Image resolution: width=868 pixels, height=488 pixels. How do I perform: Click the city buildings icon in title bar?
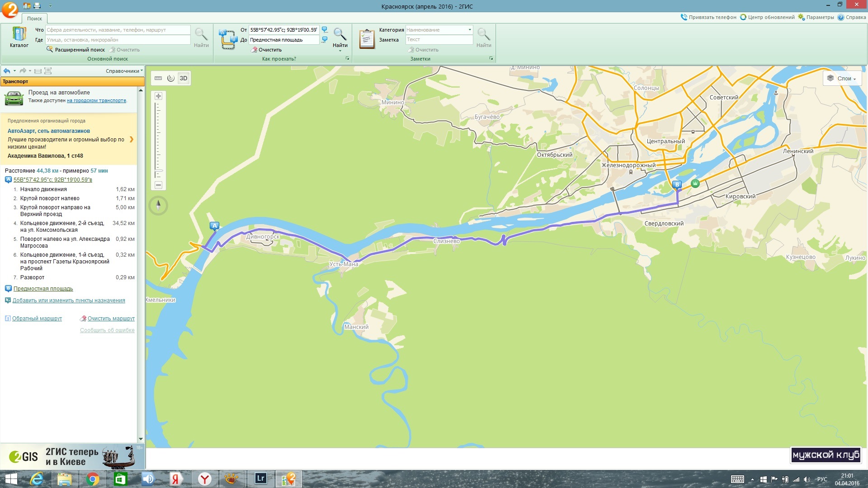tap(27, 5)
